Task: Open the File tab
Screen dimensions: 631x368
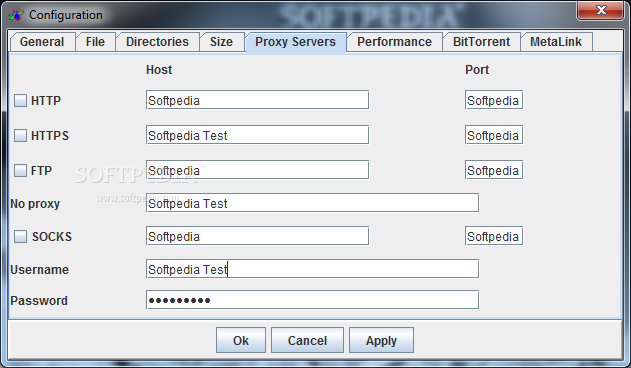Action: 95,42
